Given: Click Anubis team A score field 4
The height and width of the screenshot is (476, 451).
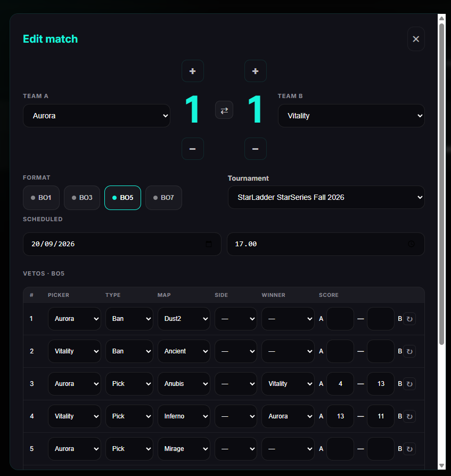Looking at the screenshot, I should pos(340,384).
